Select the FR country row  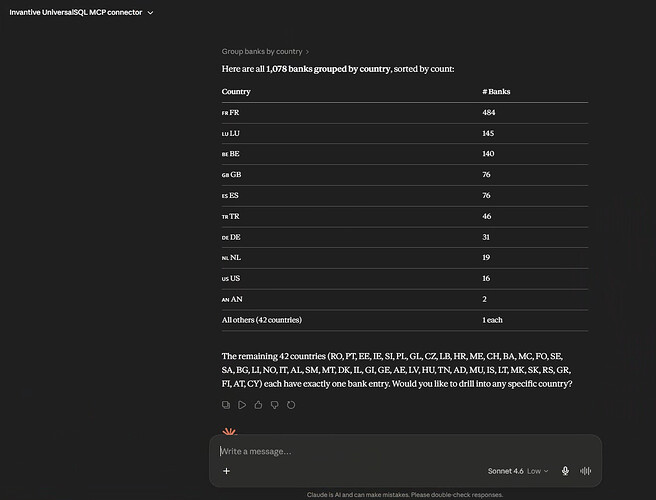tap(405, 113)
